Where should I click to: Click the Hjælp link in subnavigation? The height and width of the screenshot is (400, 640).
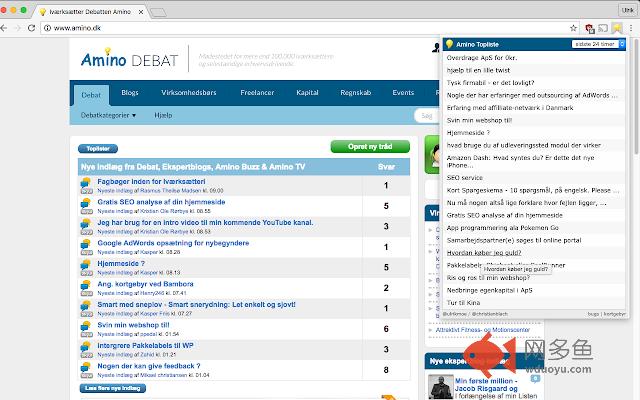tap(163, 116)
